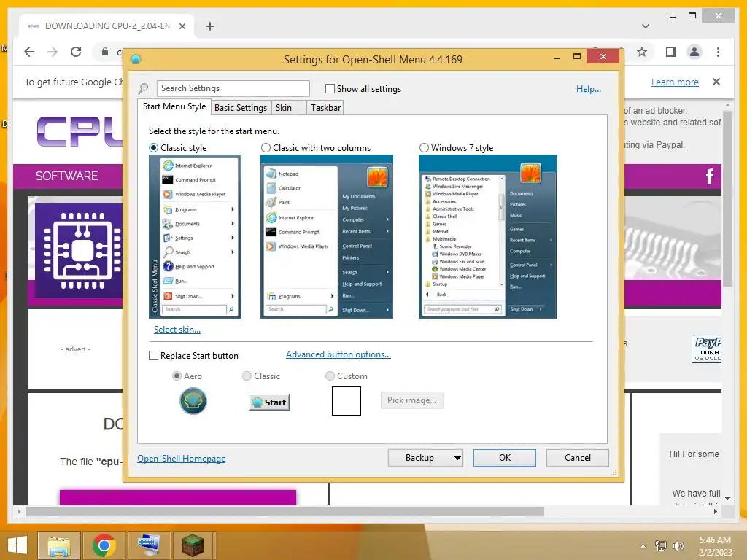Select the Aero shell start button image
Screen dimensions: 747x560
coord(193,401)
